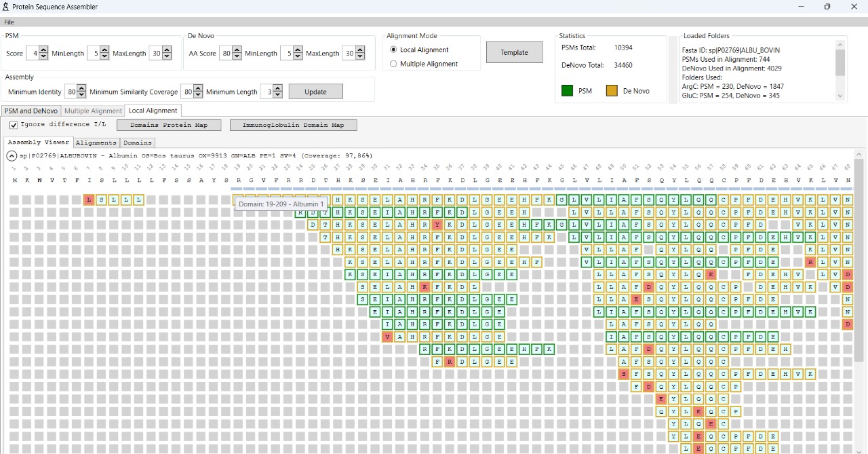Click the Template button

(x=514, y=52)
